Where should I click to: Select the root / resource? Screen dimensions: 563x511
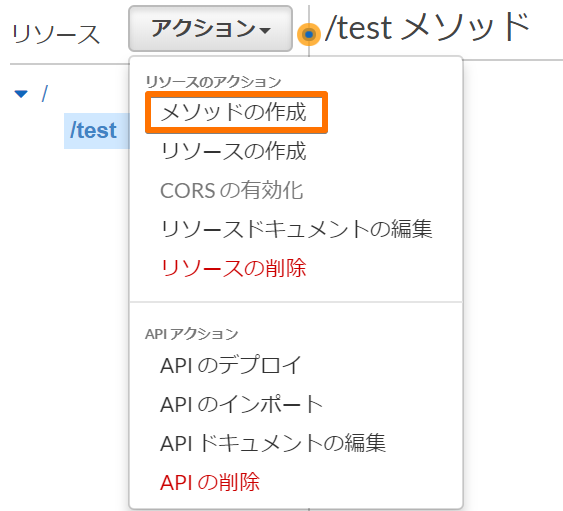click(45, 94)
